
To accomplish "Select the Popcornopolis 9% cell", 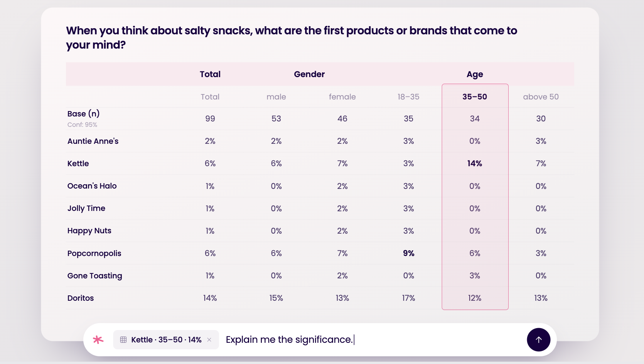I will [x=408, y=253].
